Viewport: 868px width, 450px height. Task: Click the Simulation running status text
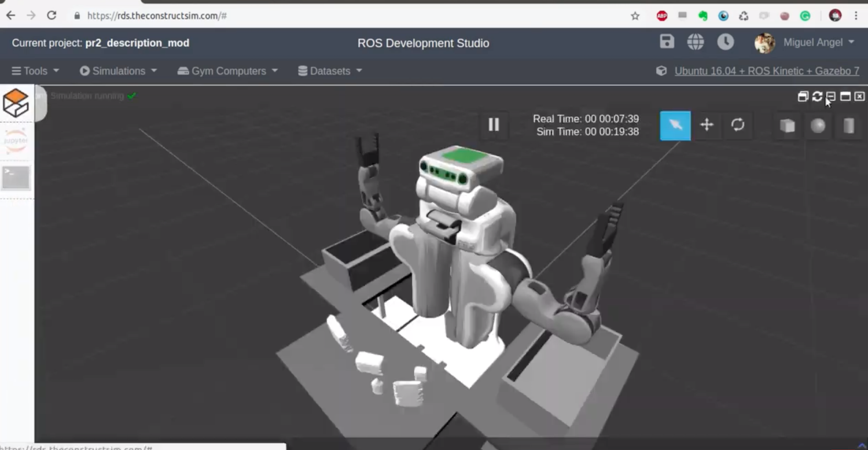(x=87, y=95)
